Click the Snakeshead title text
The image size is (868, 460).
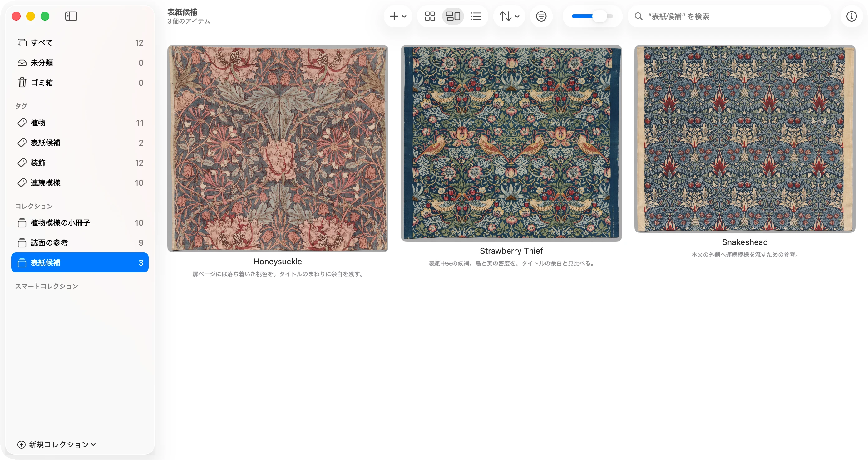click(x=745, y=242)
